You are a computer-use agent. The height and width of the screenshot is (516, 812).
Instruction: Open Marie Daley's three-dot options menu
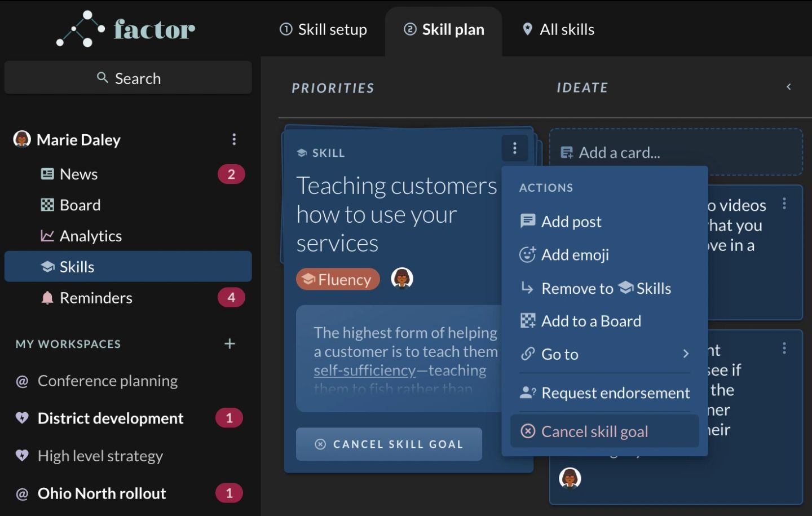click(x=234, y=139)
